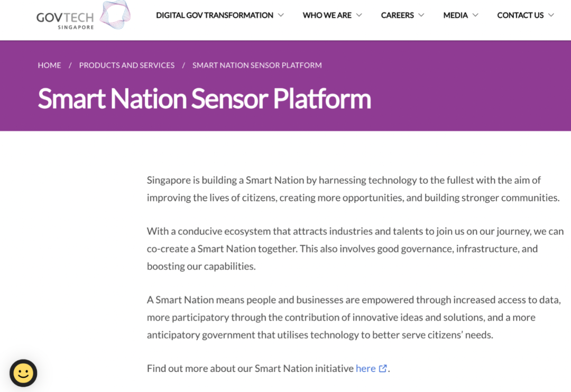The image size is (571, 392).
Task: Expand the Media dropdown arrow
Action: click(475, 15)
